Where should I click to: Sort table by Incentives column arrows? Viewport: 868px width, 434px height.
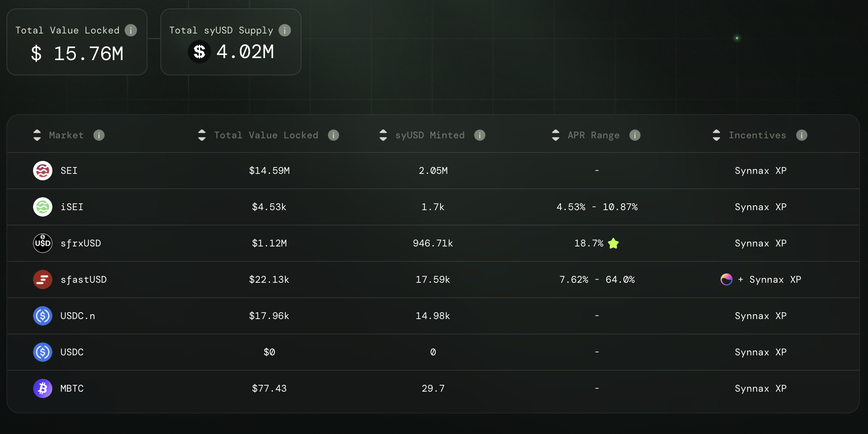tap(716, 135)
